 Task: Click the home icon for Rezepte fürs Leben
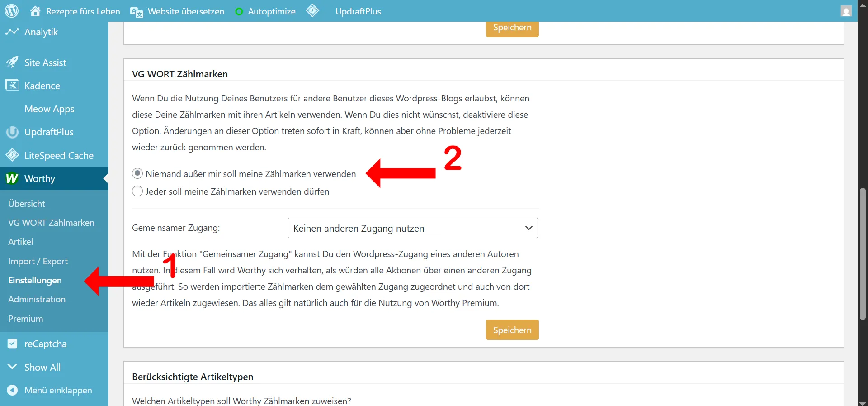[x=35, y=11]
